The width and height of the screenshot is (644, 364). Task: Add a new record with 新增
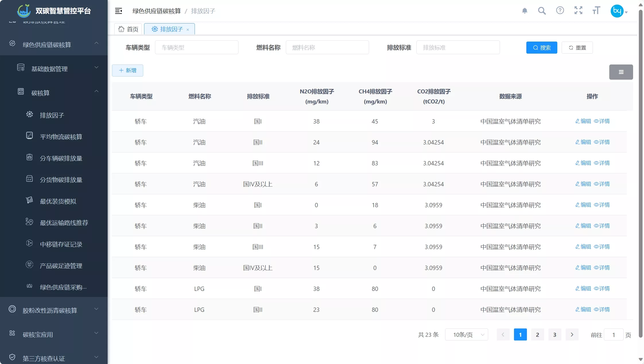click(x=127, y=71)
